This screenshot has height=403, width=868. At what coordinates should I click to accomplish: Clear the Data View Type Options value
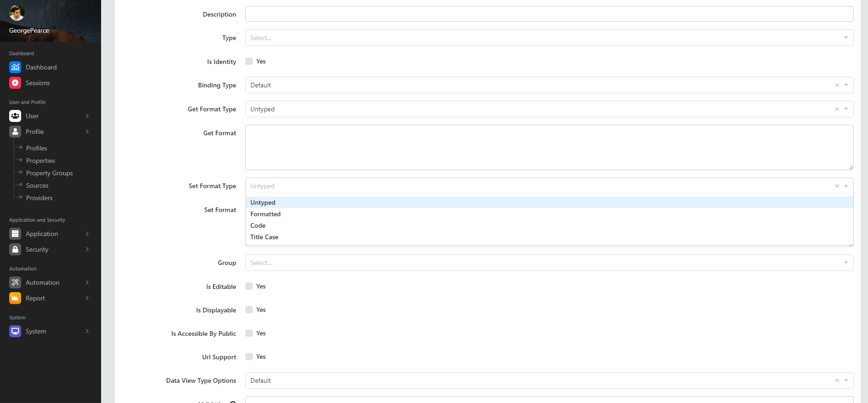pos(837,380)
